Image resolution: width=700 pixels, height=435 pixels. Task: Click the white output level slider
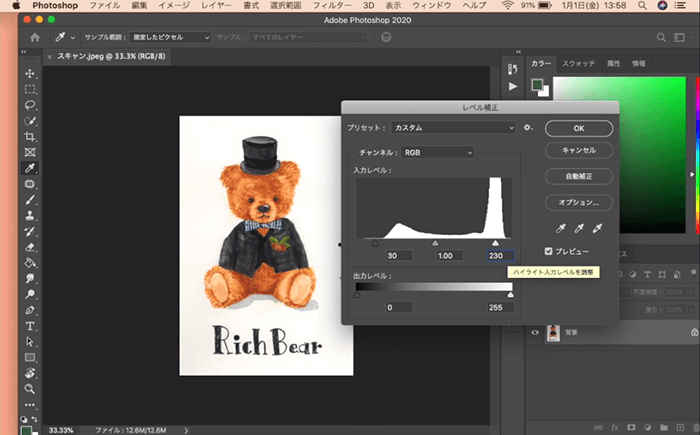[x=511, y=295]
